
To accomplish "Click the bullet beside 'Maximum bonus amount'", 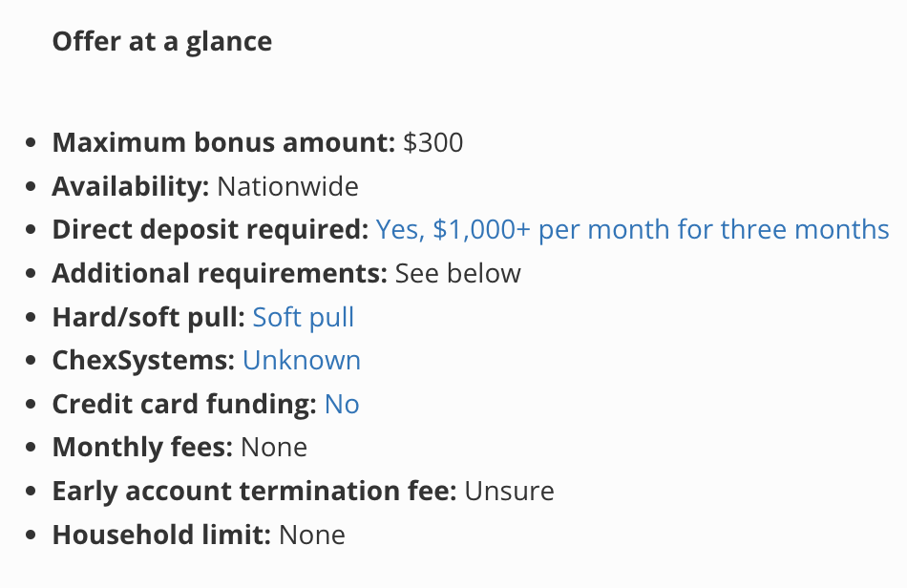I will coord(32,142).
